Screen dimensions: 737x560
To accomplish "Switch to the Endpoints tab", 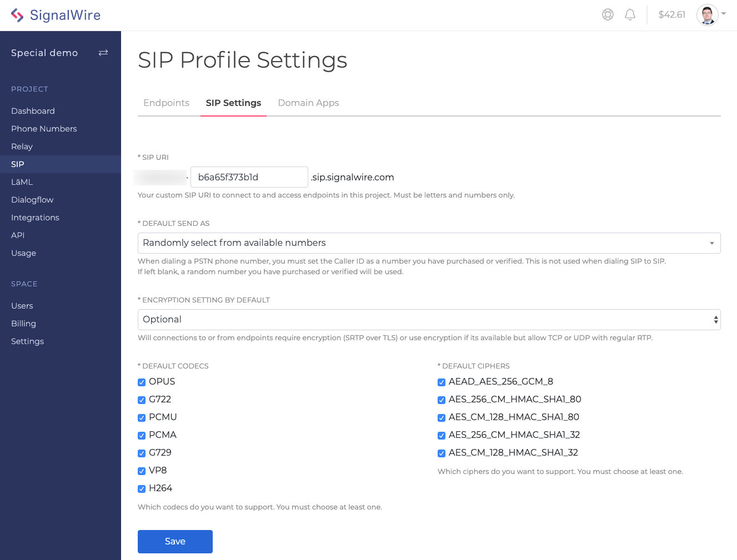I will (166, 103).
